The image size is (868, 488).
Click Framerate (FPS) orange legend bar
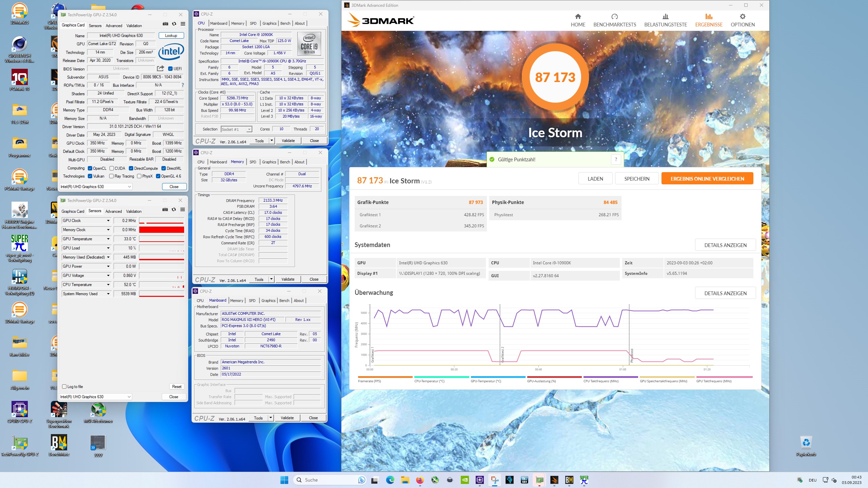tap(385, 377)
